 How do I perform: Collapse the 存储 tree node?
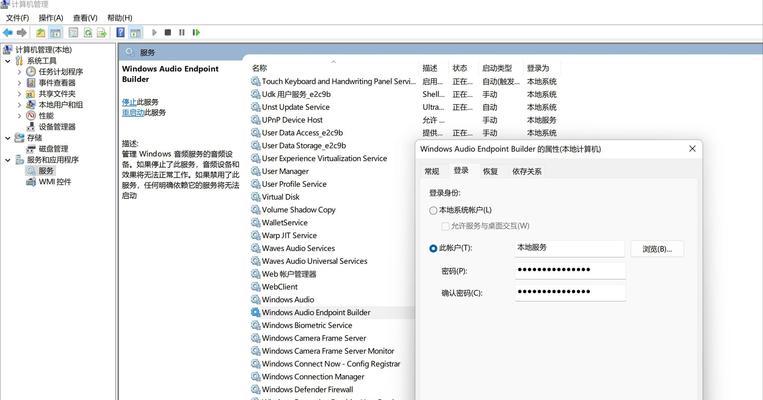coord(8,138)
